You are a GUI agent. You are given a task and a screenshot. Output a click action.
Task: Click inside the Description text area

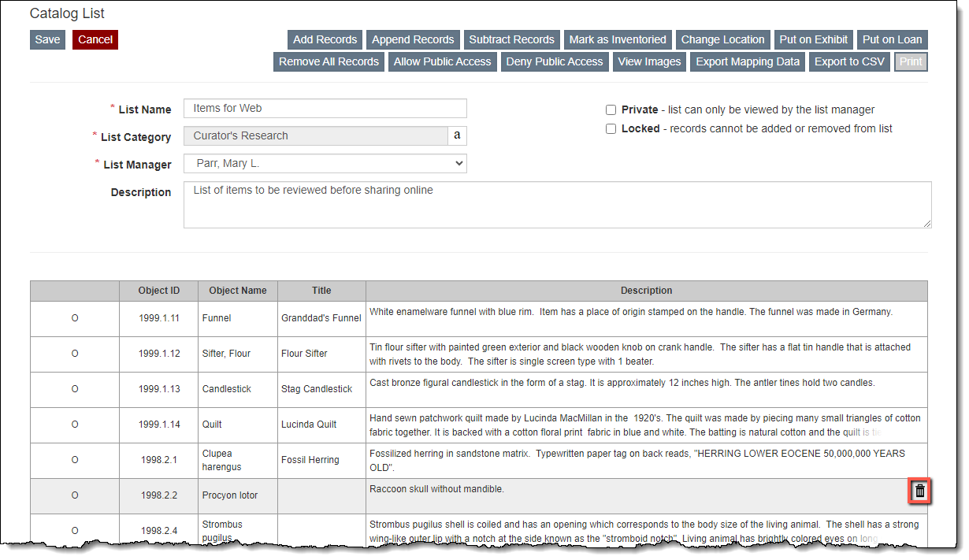(556, 205)
